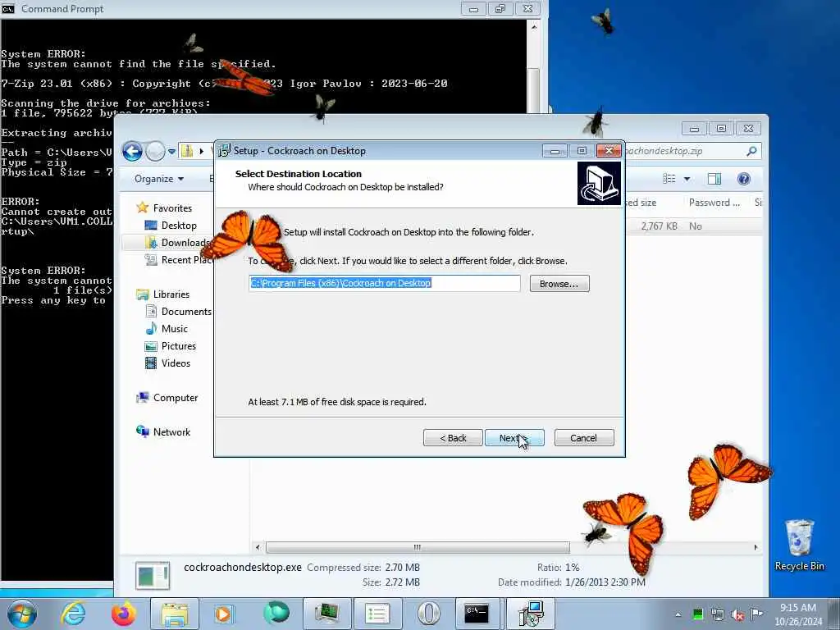The width and height of the screenshot is (840, 630).
Task: Open Documents library
Action: [186, 311]
